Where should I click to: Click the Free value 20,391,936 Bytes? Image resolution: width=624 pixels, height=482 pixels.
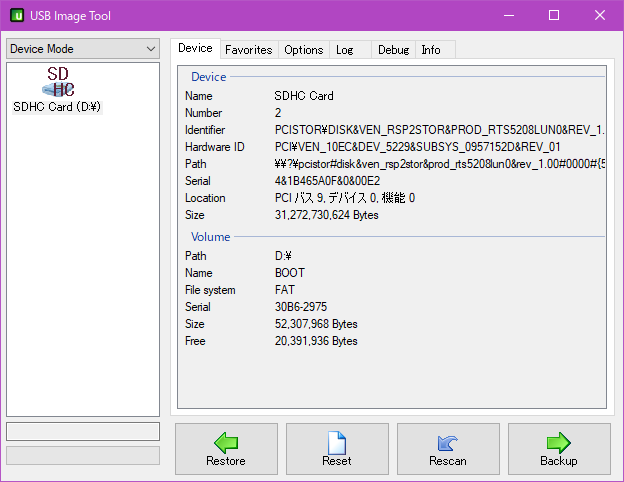coord(316,341)
